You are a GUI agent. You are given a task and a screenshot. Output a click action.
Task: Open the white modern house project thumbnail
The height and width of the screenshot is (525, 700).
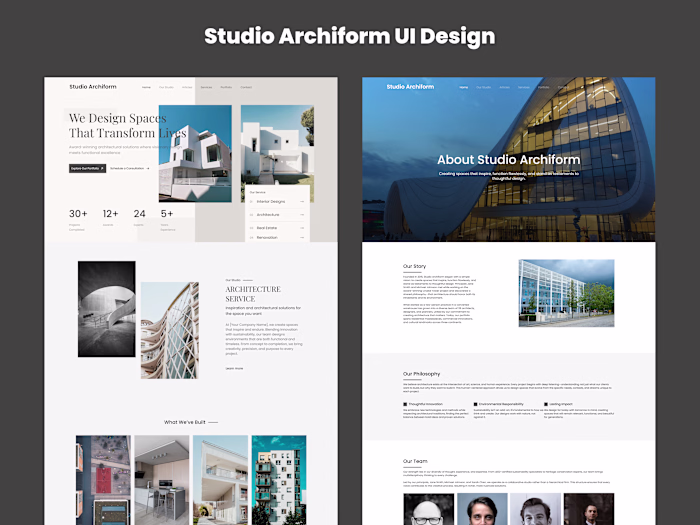click(221, 480)
